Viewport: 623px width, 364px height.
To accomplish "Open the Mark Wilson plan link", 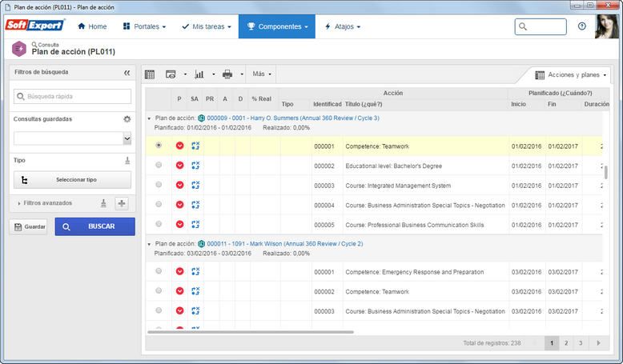I will [285, 244].
